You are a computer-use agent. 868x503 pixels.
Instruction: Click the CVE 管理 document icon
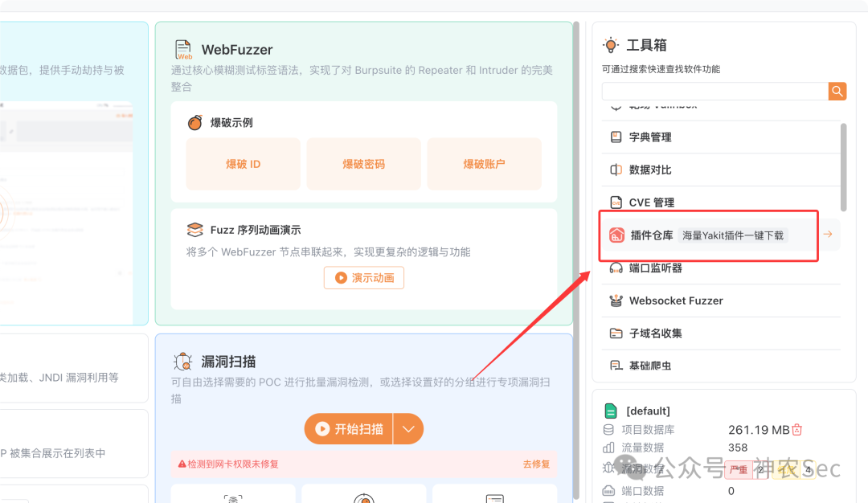(616, 202)
